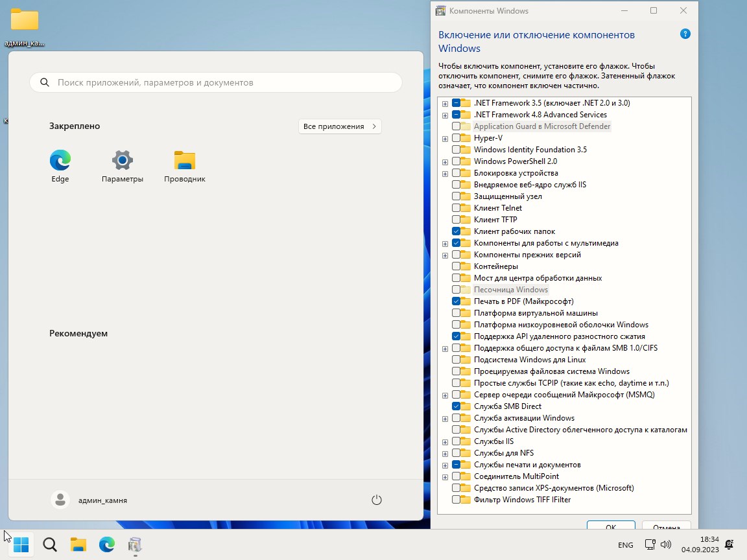
Task: Open clock and date 18:34 04.09.2023
Action: tap(700, 544)
